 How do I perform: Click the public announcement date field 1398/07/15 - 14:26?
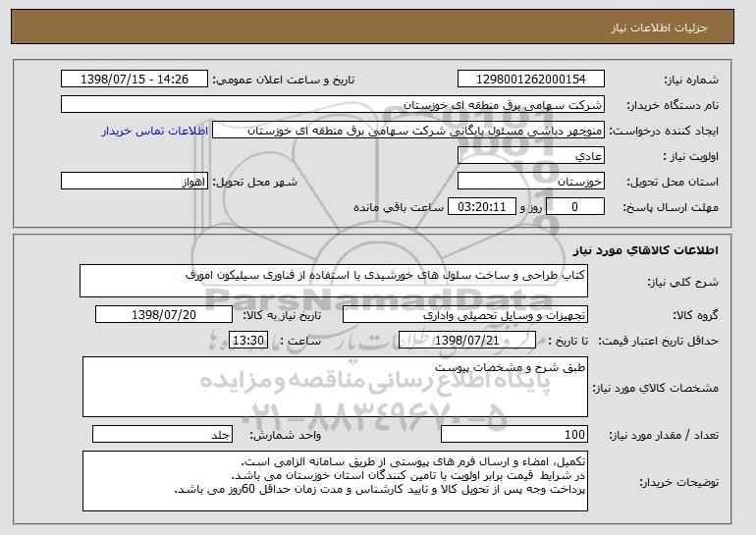coord(135,80)
